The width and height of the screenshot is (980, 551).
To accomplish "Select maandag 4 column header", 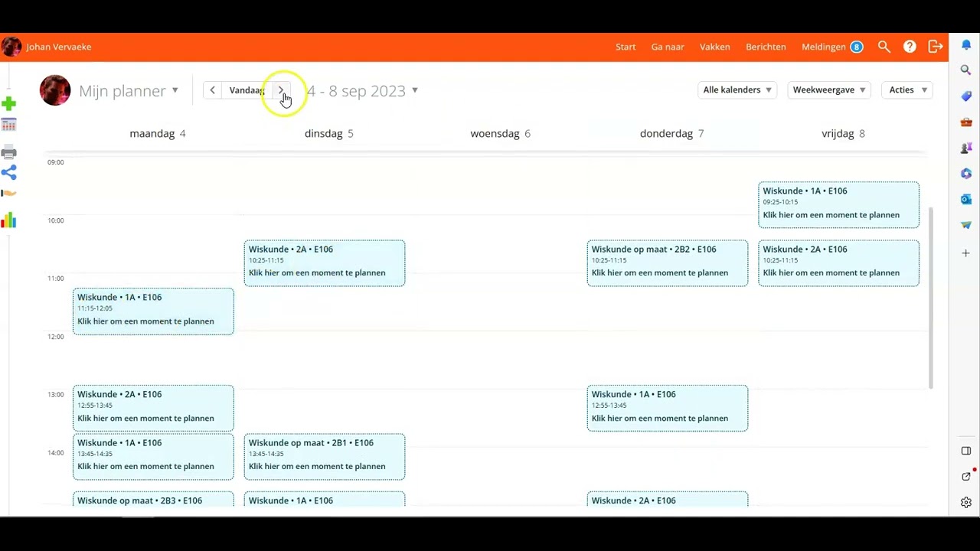I will pos(158,133).
